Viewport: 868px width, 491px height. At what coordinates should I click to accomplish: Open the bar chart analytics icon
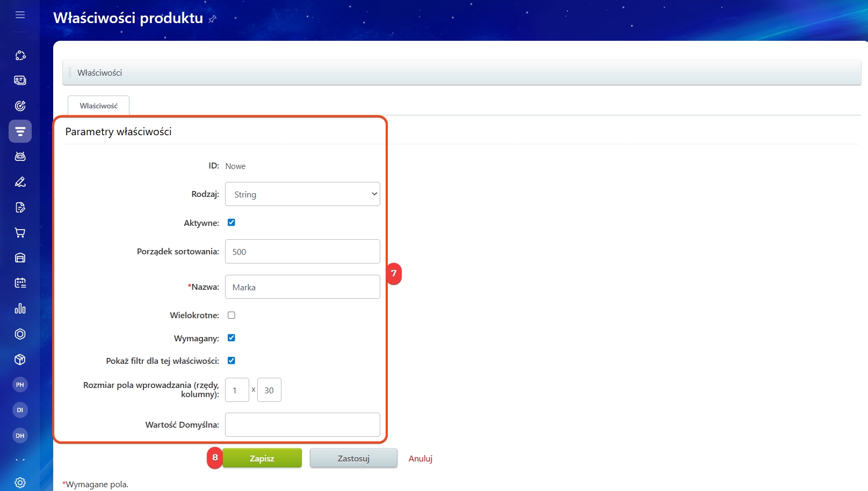point(20,309)
